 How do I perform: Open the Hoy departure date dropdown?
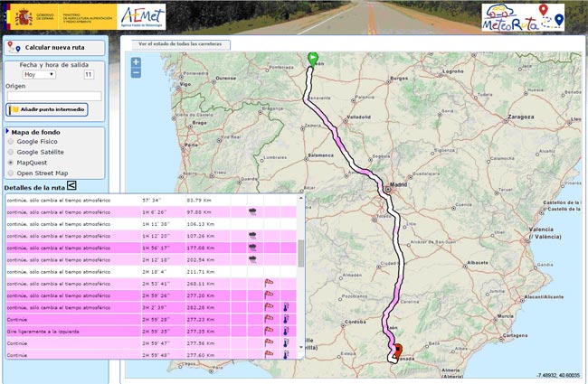pyautogui.click(x=39, y=75)
